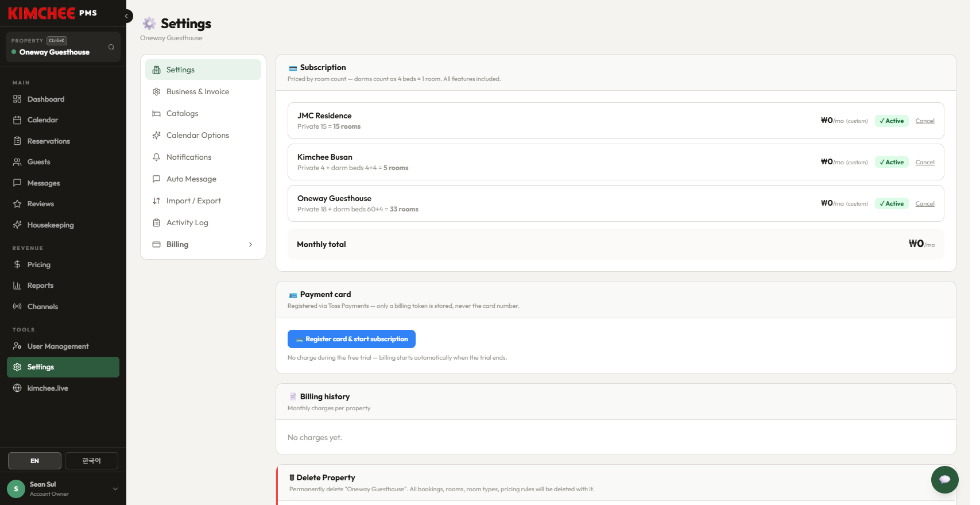Collapse the sidebar with the arrow button
980x505 pixels.
point(127,16)
